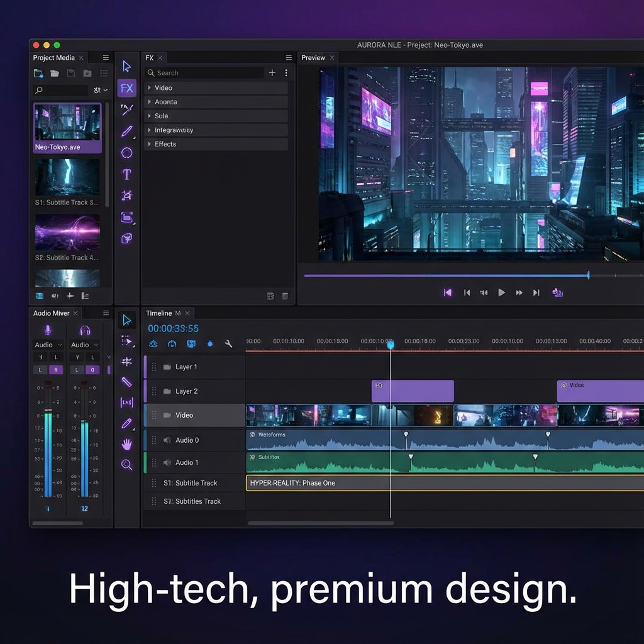The height and width of the screenshot is (644, 644).
Task: Toggle Layer 1 camera visibility
Action: click(167, 367)
